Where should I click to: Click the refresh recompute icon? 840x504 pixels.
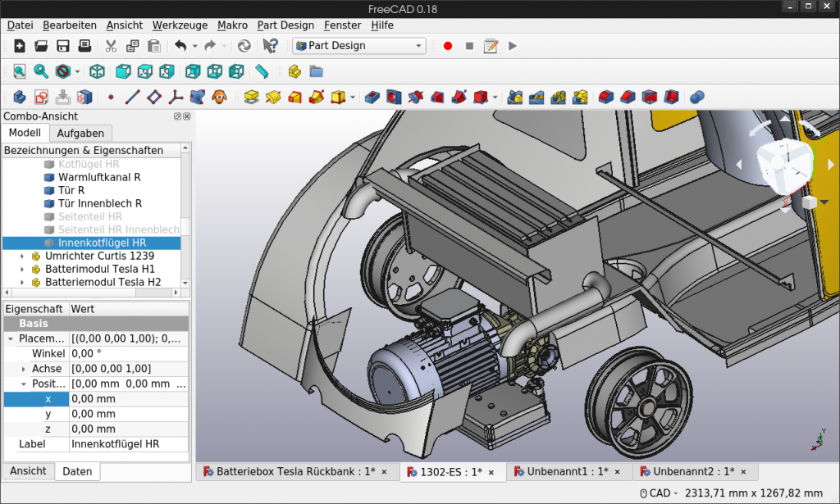(244, 46)
